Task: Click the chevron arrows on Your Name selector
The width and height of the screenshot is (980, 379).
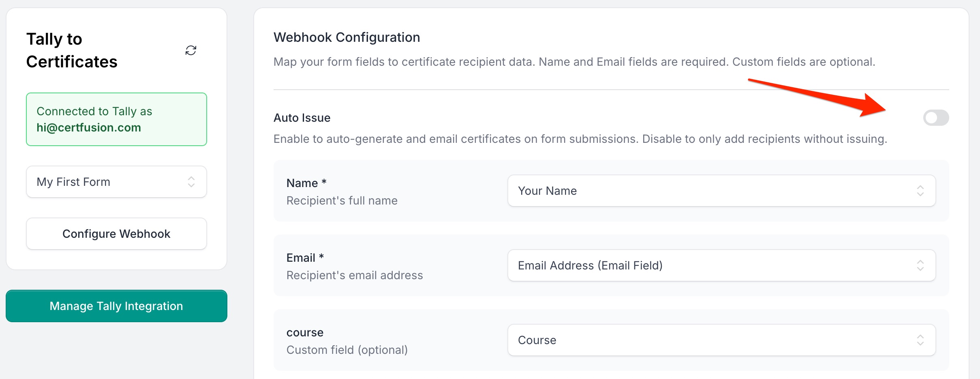Action: click(920, 191)
